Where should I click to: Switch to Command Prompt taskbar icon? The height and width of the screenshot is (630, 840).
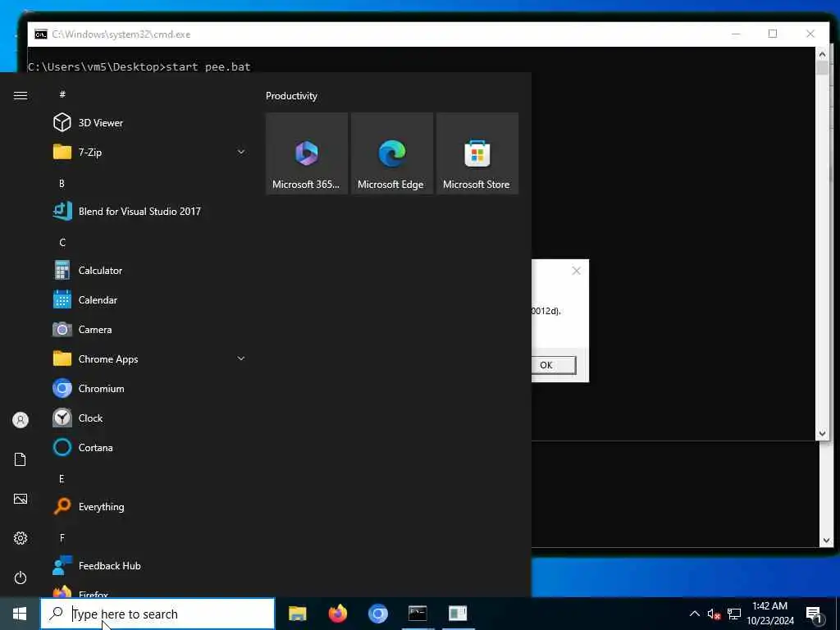point(418,614)
